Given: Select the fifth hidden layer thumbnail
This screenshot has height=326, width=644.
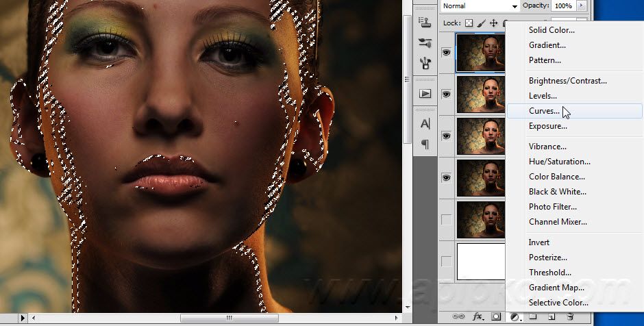Looking at the screenshot, I should 480,220.
